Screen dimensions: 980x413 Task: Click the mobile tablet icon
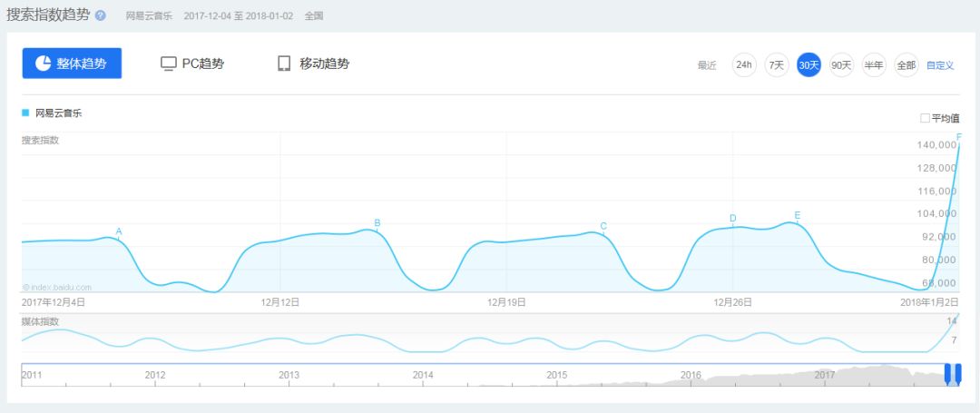pos(284,64)
